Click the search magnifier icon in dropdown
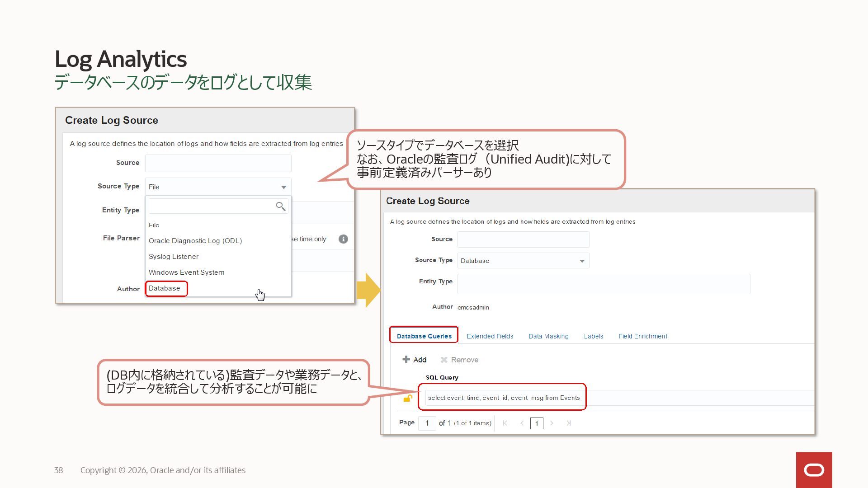The height and width of the screenshot is (488, 868). tap(280, 206)
